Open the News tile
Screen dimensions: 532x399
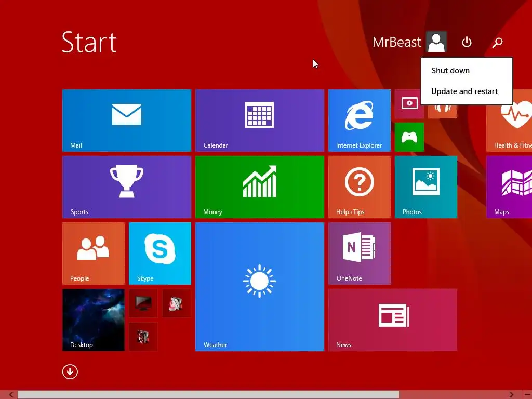tap(393, 320)
